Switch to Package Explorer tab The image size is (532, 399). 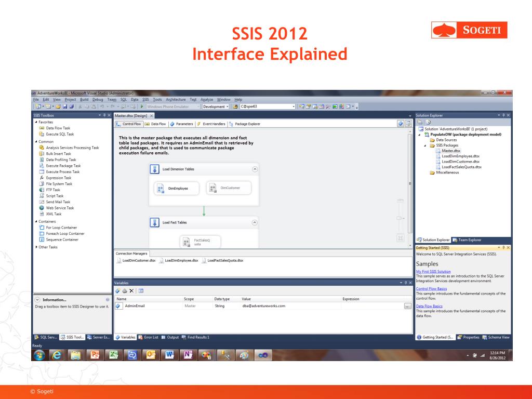(245, 124)
